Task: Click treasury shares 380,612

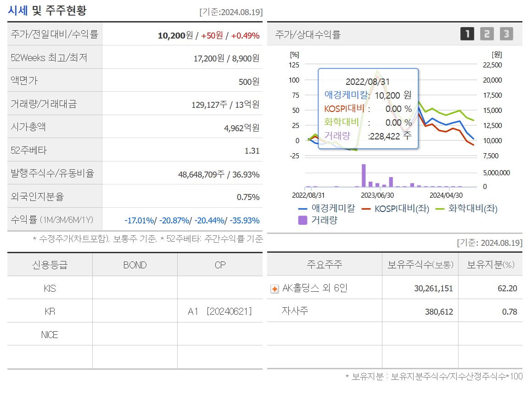Action: tap(439, 312)
